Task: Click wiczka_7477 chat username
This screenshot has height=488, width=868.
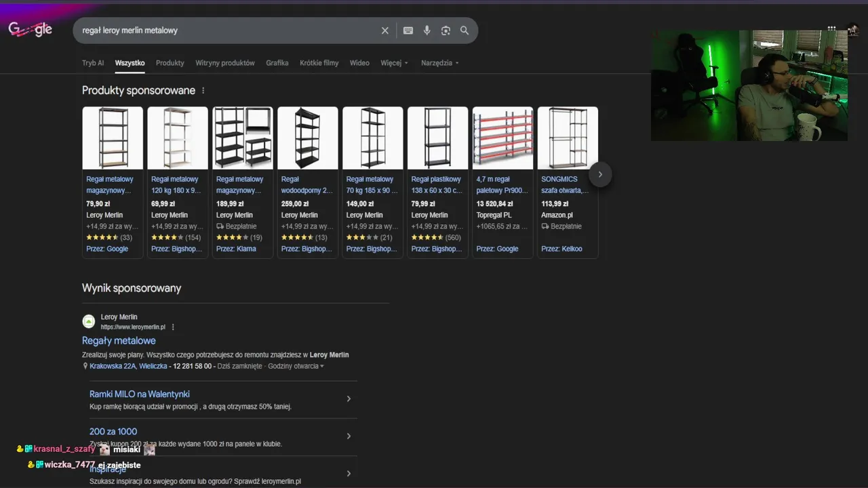Action: click(x=70, y=465)
